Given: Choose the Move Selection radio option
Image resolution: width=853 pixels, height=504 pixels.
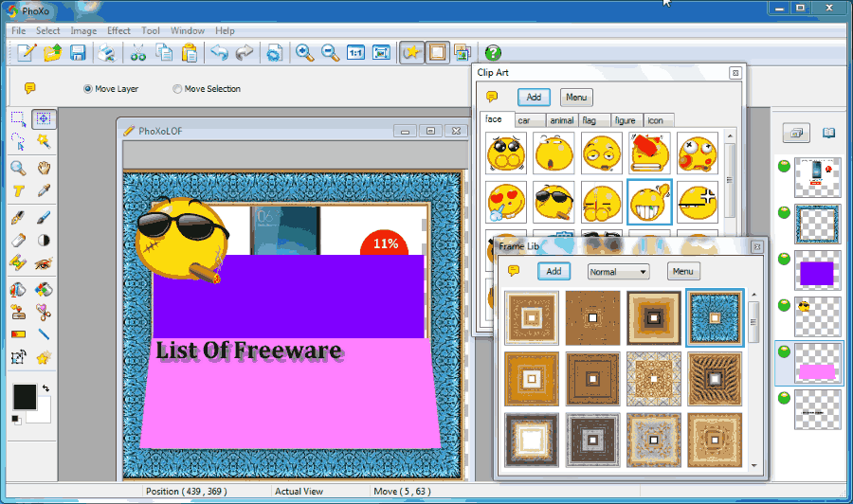Looking at the screenshot, I should tap(207, 89).
